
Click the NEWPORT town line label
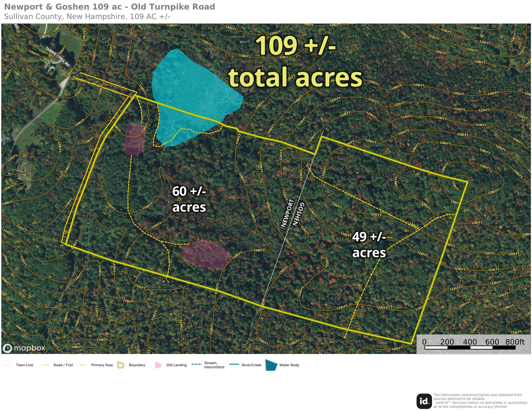point(287,213)
